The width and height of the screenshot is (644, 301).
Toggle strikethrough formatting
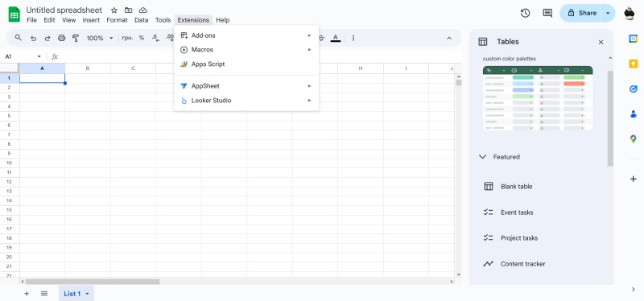click(321, 38)
